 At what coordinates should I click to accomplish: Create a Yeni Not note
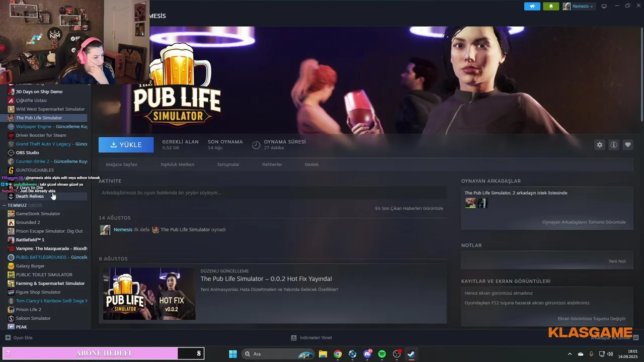pos(617,261)
